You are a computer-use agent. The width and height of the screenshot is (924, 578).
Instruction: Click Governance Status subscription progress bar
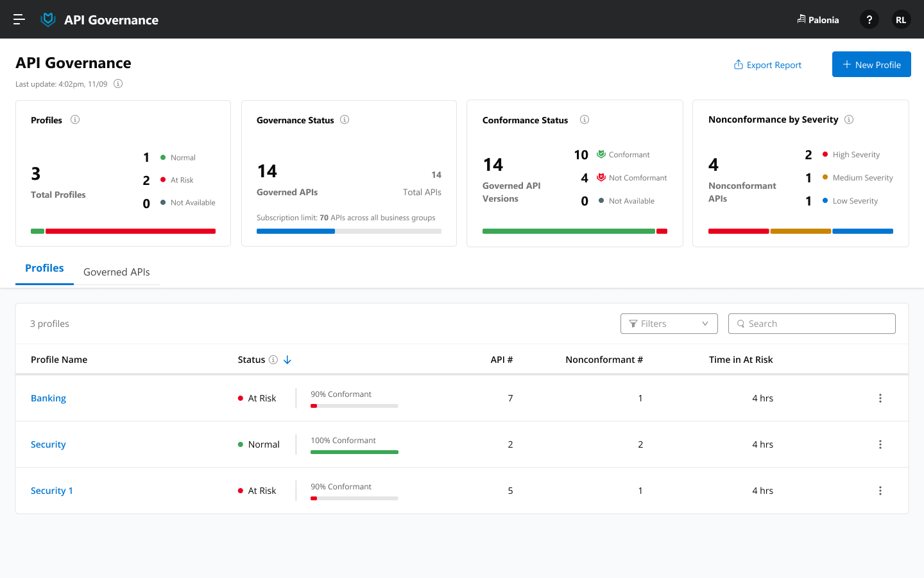349,231
